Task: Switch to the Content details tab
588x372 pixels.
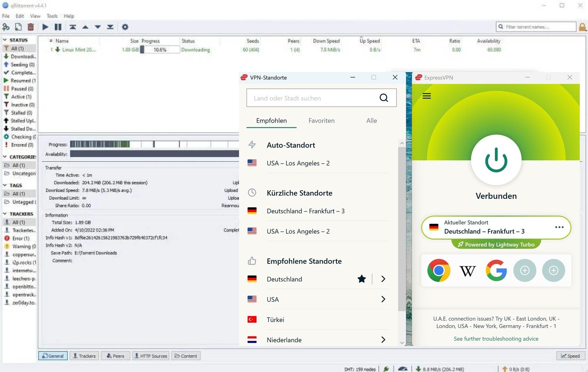Action: point(186,356)
